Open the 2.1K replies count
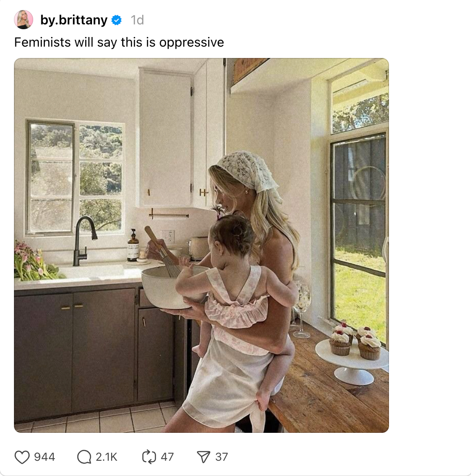 pyautogui.click(x=106, y=457)
